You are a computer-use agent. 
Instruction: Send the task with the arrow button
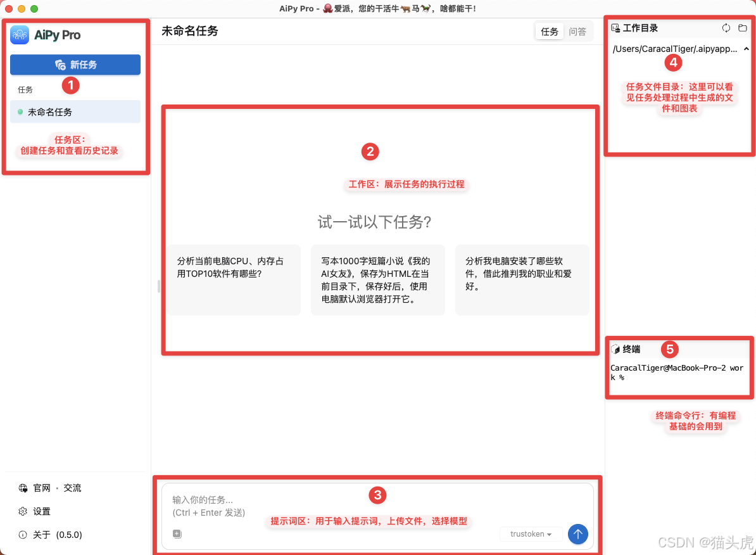577,533
